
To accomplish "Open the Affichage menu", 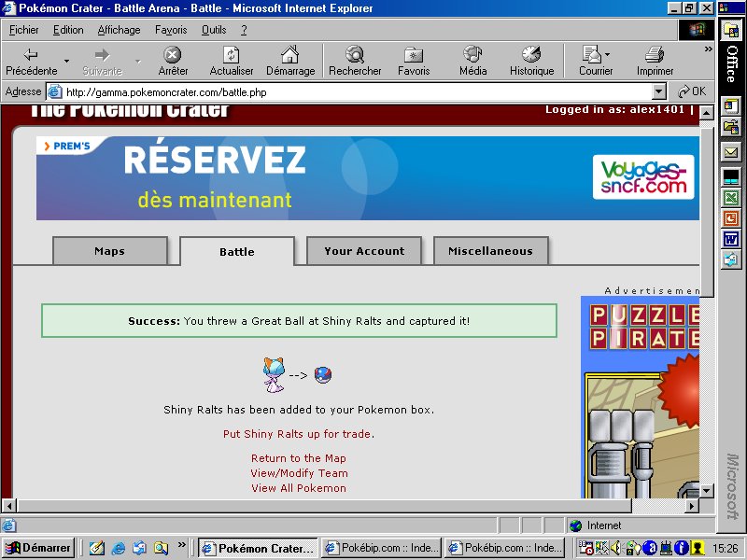I will [119, 30].
